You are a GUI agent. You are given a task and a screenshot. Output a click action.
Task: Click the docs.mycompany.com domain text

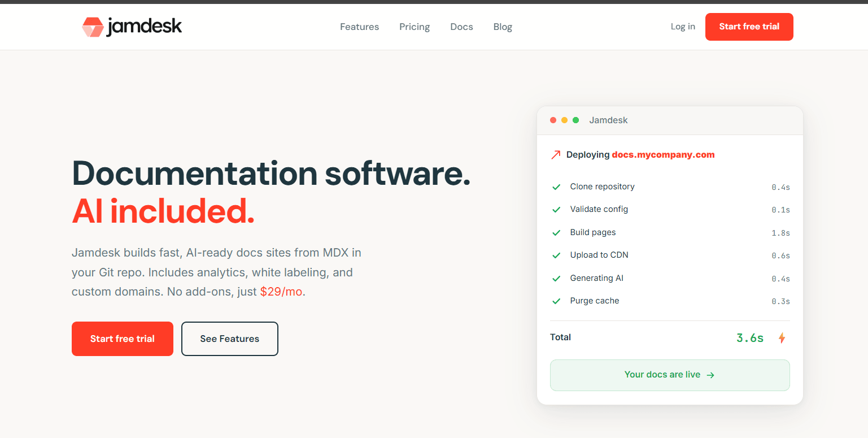[x=663, y=155]
